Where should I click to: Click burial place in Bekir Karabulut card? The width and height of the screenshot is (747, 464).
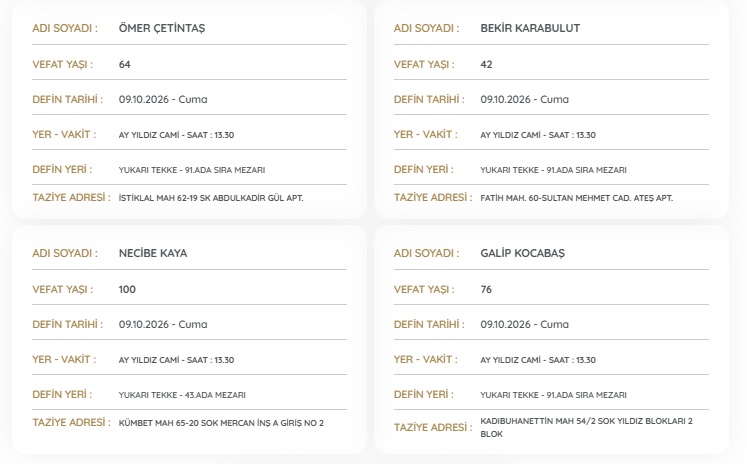click(554, 170)
